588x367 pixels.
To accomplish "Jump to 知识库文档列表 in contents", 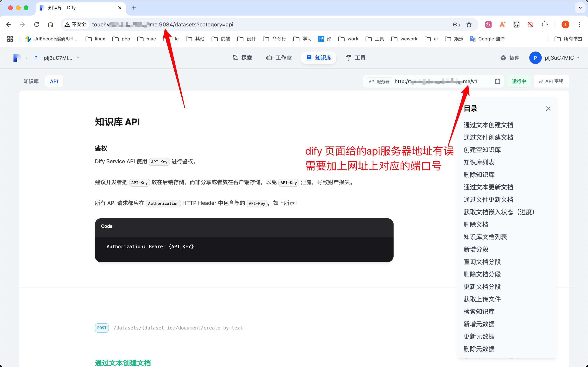I will (485, 237).
